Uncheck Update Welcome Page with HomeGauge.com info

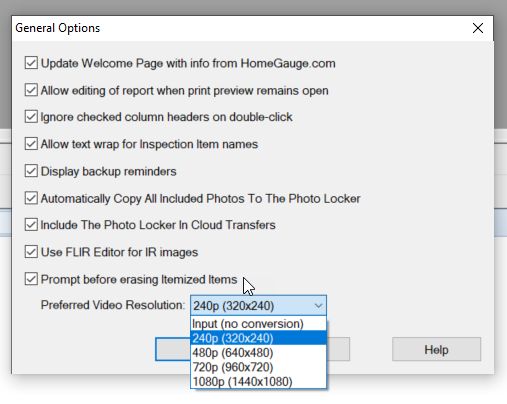pyautogui.click(x=31, y=63)
